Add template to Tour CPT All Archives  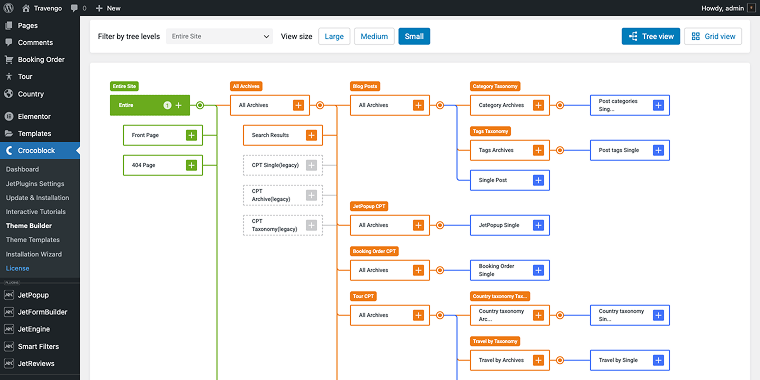[x=418, y=315]
